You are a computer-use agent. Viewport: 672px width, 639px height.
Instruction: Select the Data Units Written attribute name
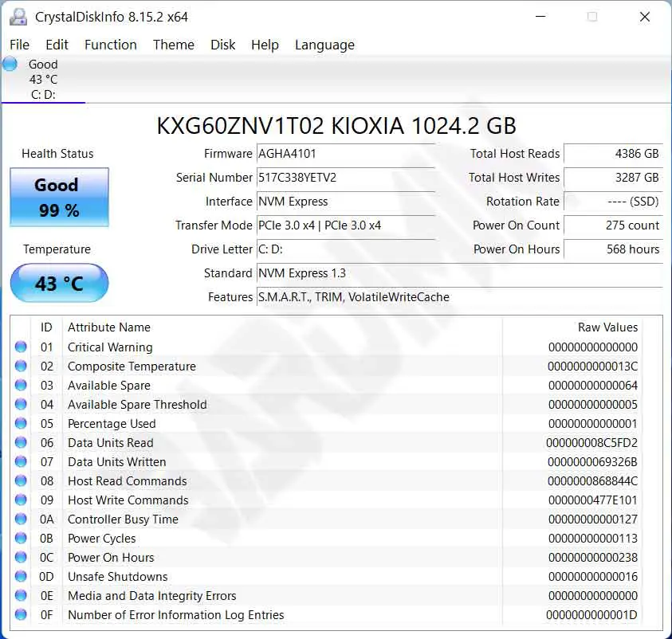coord(117,461)
